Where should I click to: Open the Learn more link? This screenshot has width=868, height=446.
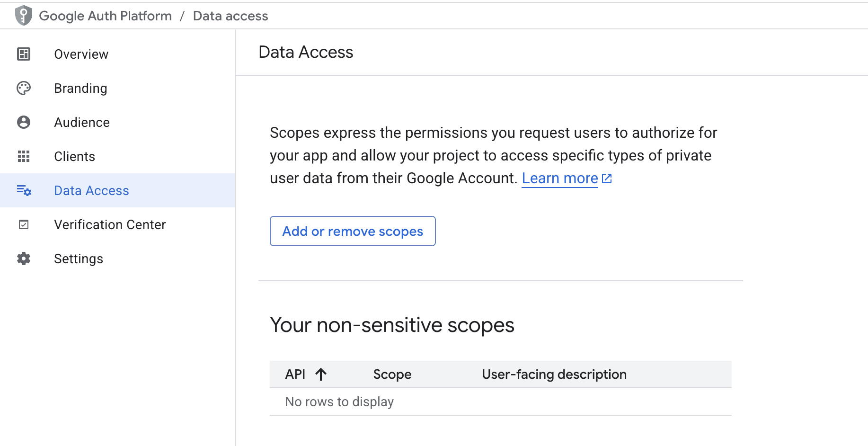(x=560, y=178)
